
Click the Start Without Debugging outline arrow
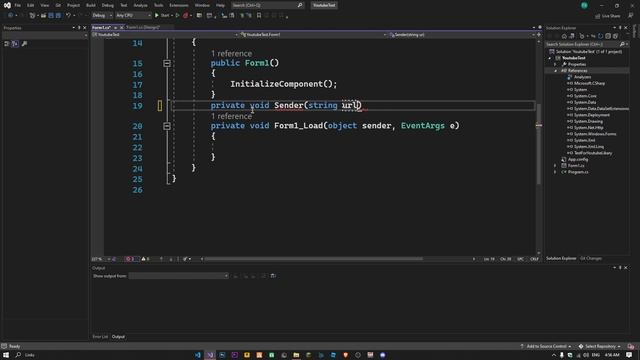[177, 16]
